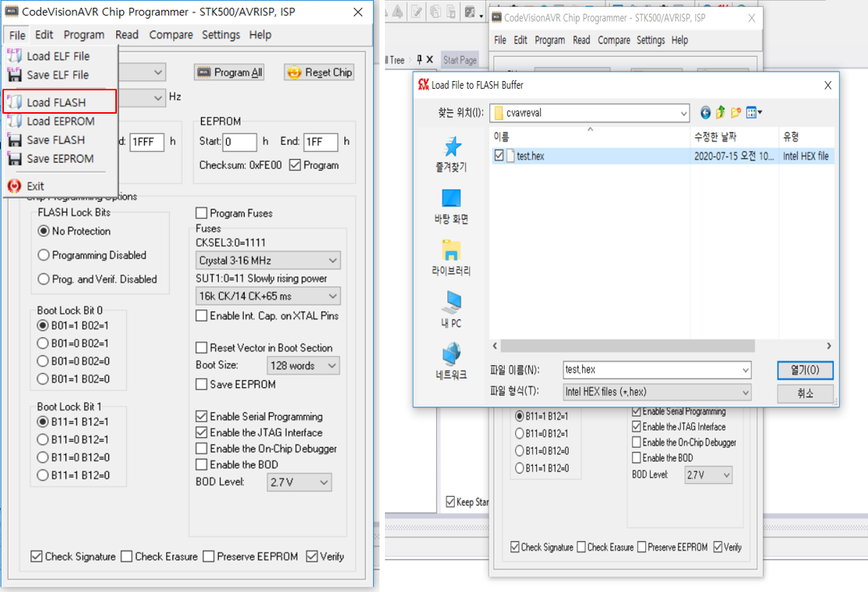The width and height of the screenshot is (868, 592).
Task: Click the Save FLASH floppy icon
Action: point(15,140)
